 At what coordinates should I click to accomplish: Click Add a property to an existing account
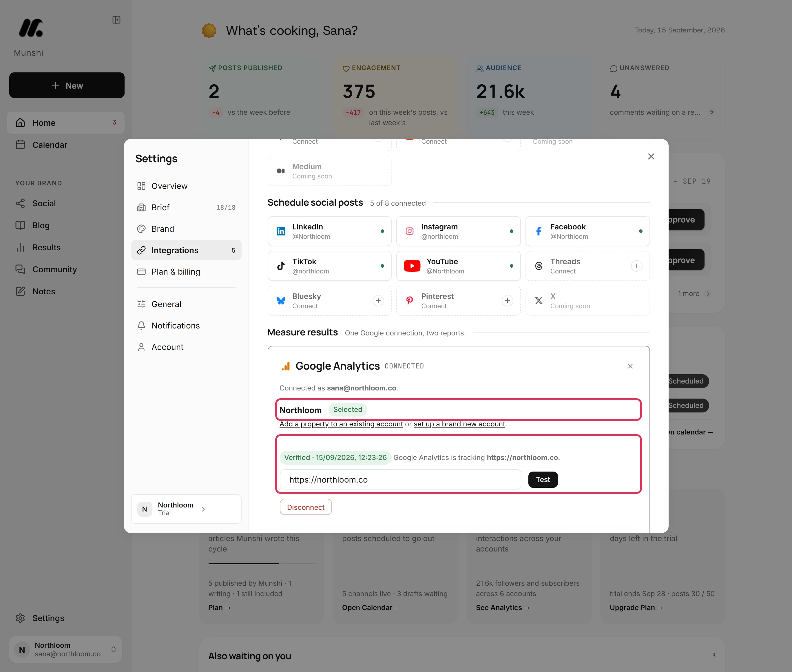341,424
